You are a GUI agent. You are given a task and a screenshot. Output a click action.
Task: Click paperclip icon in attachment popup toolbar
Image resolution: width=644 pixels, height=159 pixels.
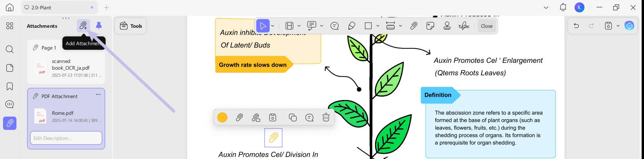coord(239,117)
